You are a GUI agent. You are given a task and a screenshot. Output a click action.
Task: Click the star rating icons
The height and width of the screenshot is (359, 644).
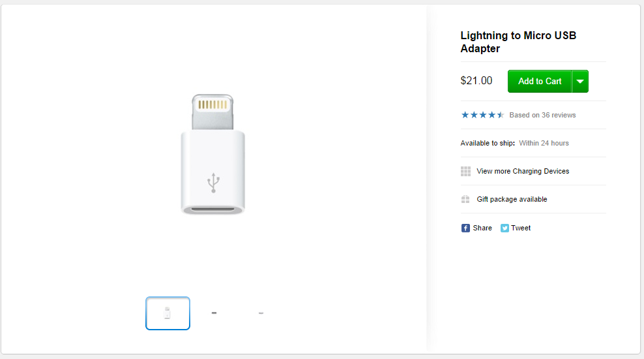pyautogui.click(x=482, y=115)
